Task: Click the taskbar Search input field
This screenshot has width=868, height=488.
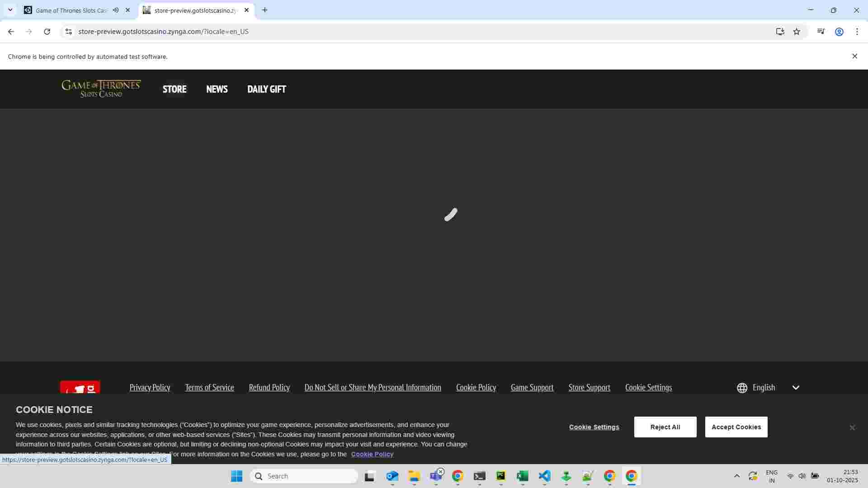Action: (x=304, y=476)
